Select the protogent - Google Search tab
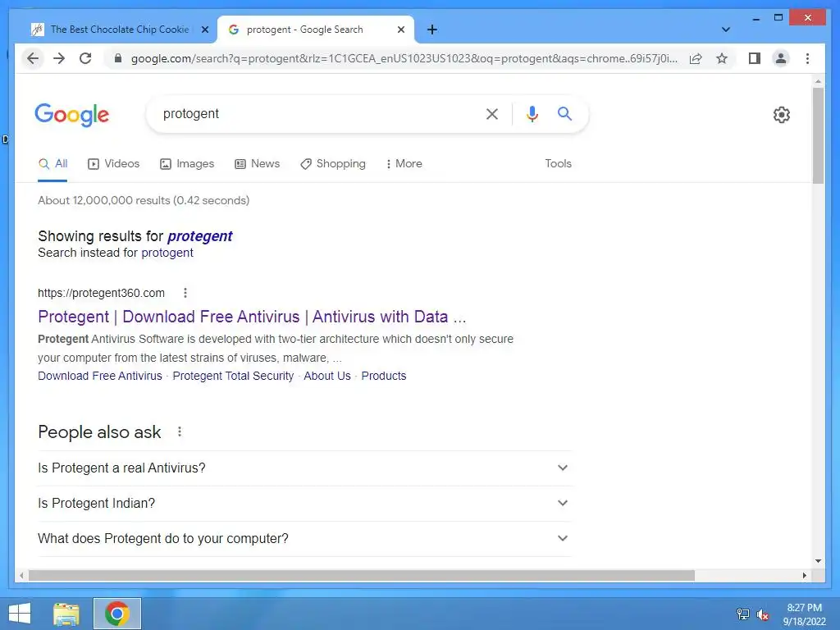This screenshot has width=840, height=630. click(x=305, y=30)
